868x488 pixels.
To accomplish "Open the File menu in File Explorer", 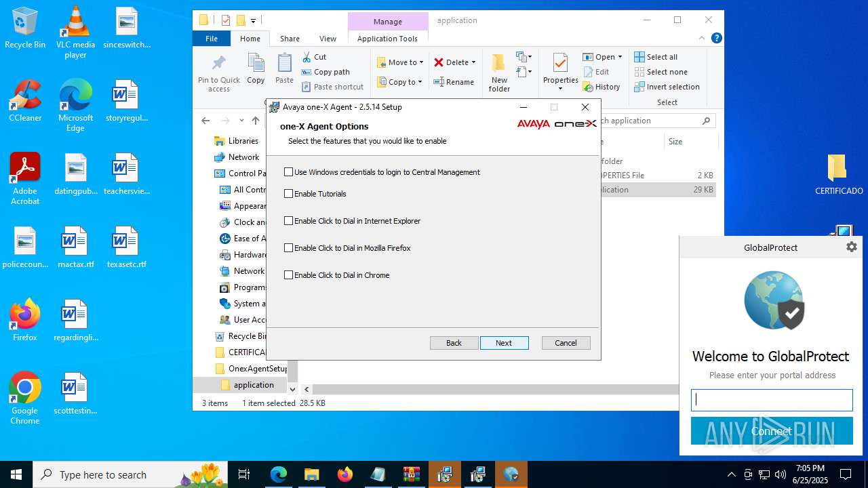I will tap(212, 39).
